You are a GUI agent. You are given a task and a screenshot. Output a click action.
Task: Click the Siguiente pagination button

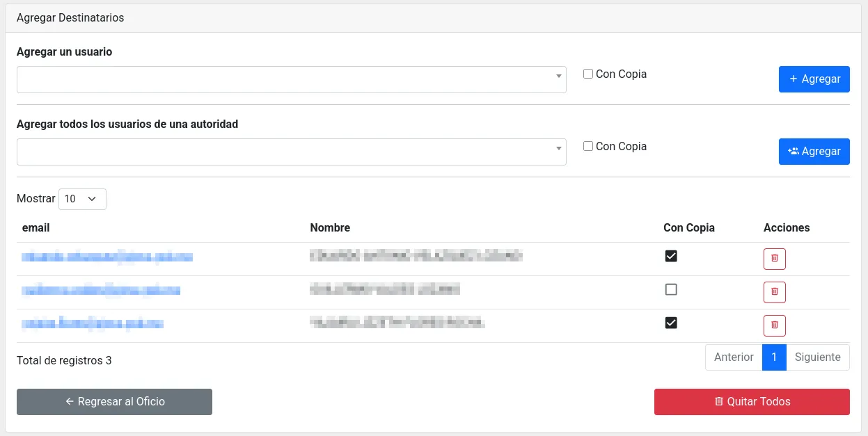point(817,357)
